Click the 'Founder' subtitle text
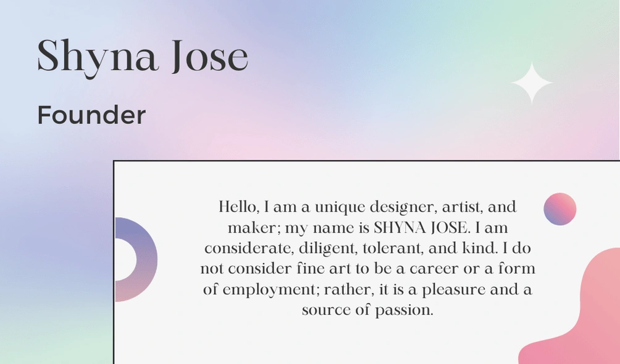Screen dimensions: 620x364 pos(91,115)
